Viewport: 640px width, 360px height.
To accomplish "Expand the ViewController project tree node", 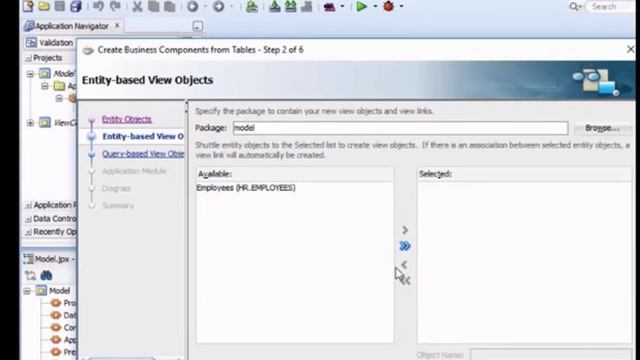I will pyautogui.click(x=30, y=122).
